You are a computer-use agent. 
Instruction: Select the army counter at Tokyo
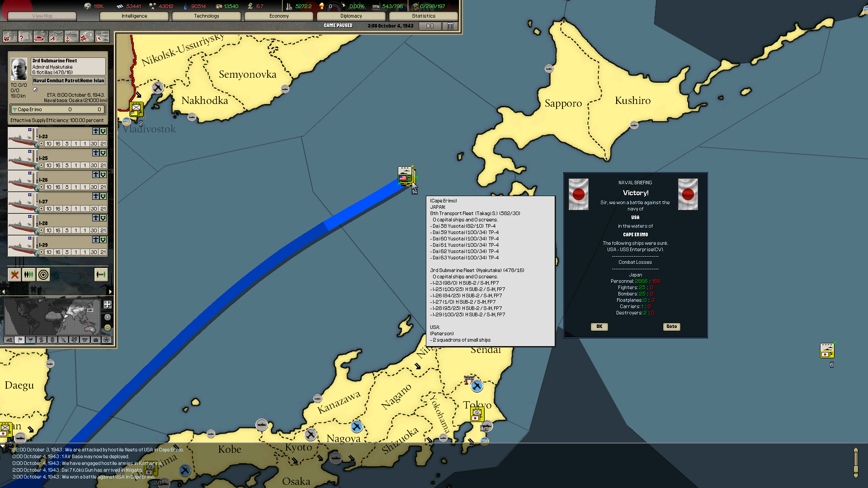click(x=477, y=414)
